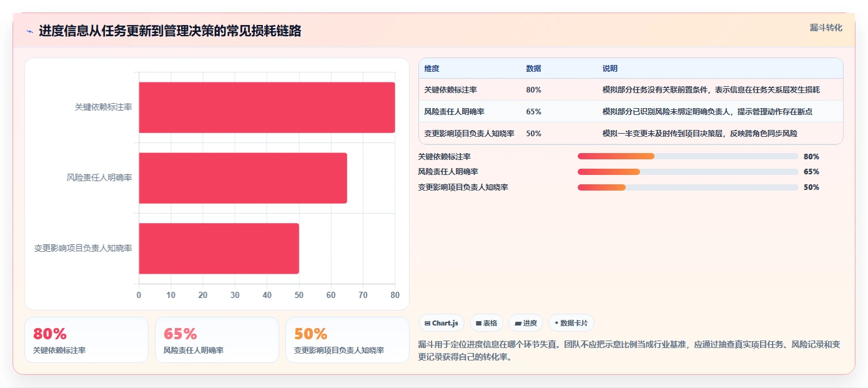The height and width of the screenshot is (388, 868).
Task: Click the 80% value in the table
Action: click(533, 90)
